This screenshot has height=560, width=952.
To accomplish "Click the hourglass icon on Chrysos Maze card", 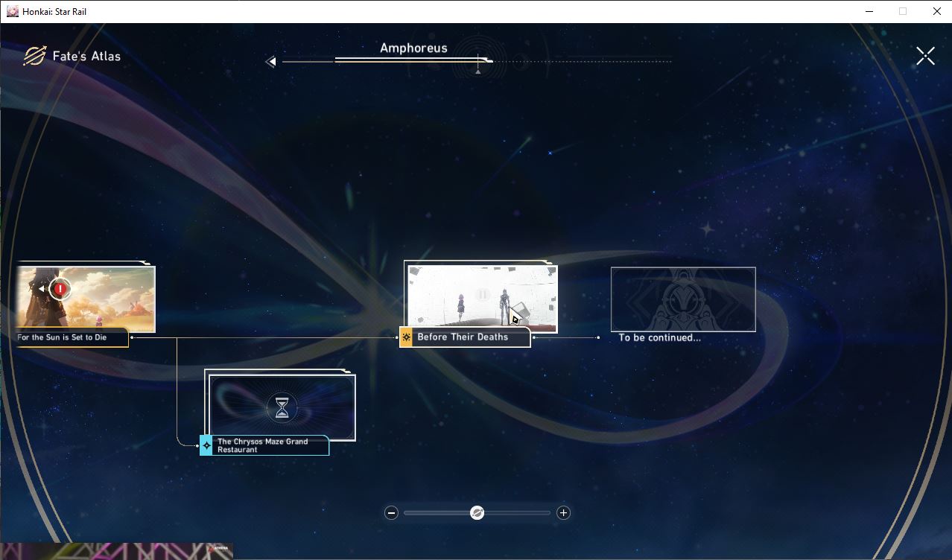I will point(282,407).
